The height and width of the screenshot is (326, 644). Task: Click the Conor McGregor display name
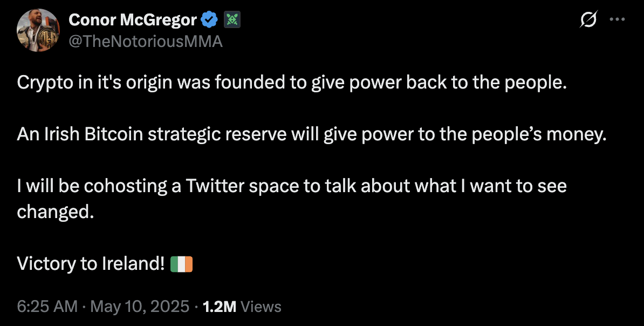click(133, 21)
